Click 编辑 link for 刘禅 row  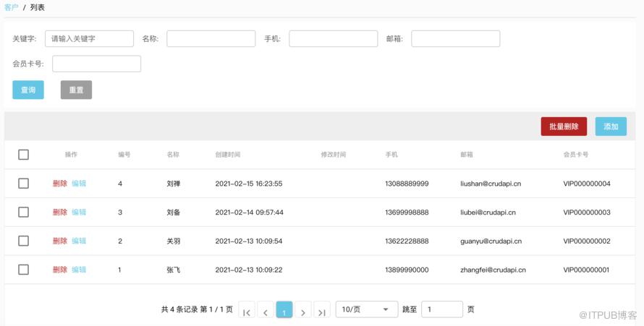(79, 184)
